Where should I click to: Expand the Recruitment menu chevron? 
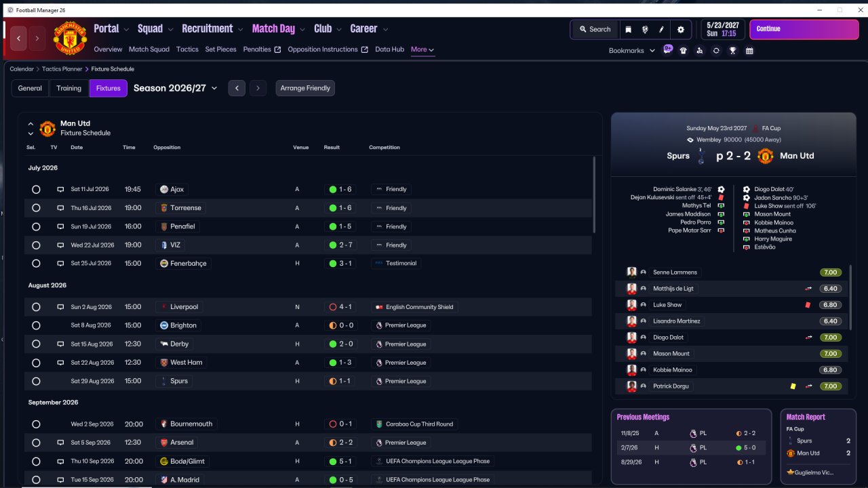[x=240, y=29]
